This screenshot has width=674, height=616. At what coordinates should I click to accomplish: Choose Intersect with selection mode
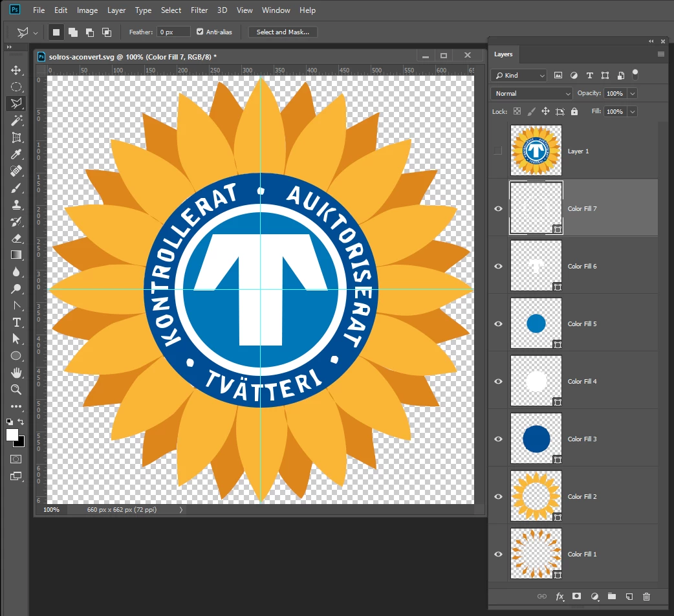click(x=107, y=32)
